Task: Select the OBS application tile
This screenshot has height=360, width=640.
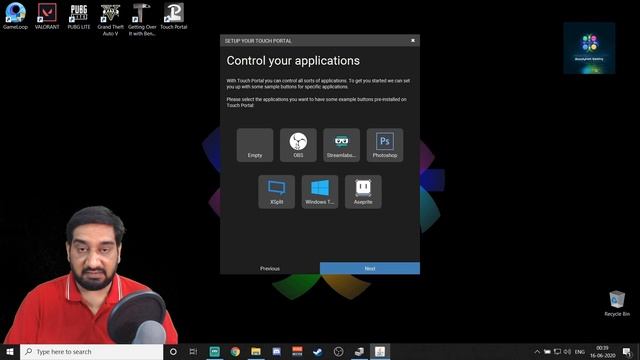Action: pyautogui.click(x=298, y=145)
